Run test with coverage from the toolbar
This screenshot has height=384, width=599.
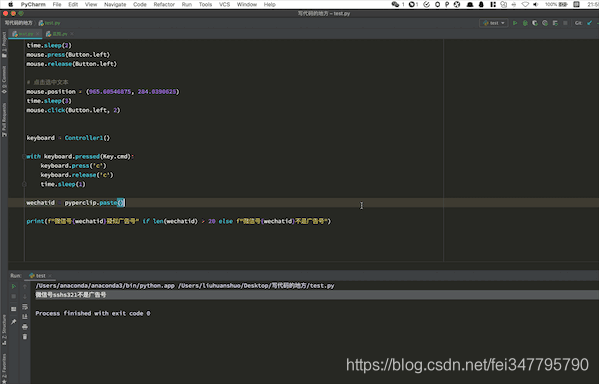pyautogui.click(x=535, y=23)
